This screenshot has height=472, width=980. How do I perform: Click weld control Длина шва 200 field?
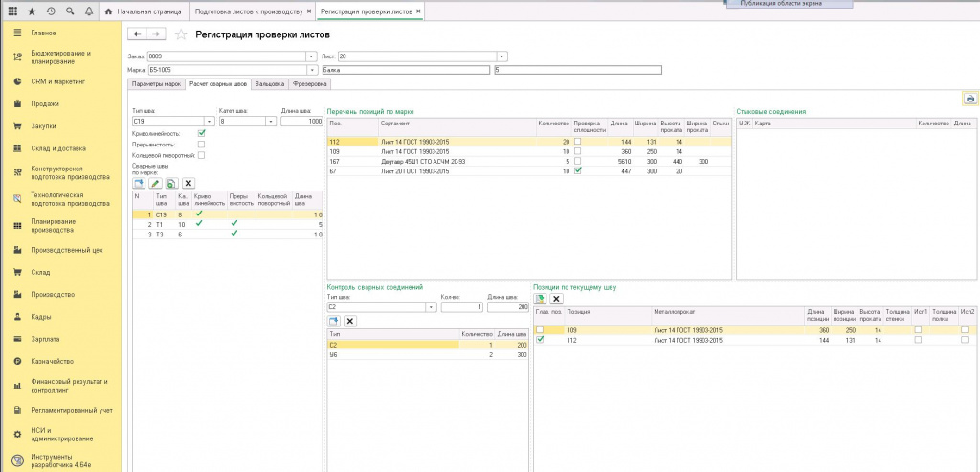[x=507, y=307]
